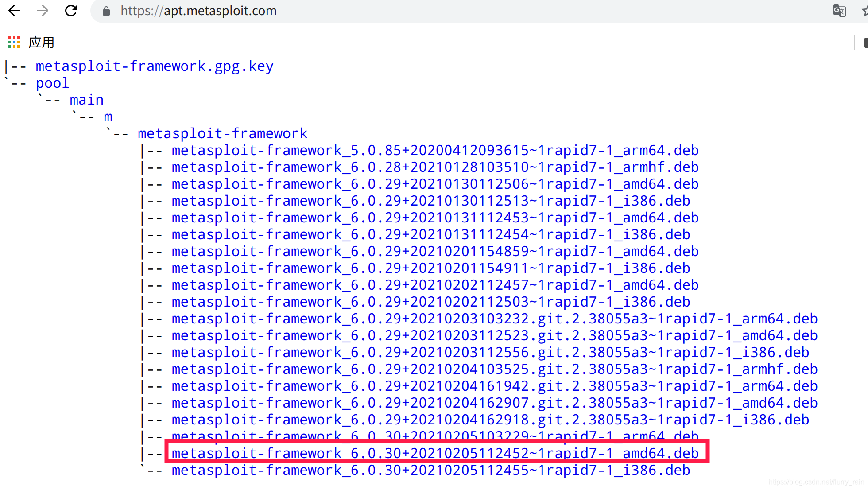
Task: Open the main directory link
Action: (86, 100)
